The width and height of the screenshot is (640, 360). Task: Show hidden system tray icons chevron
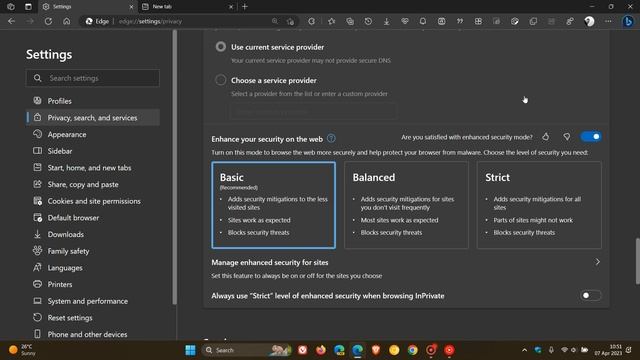pyautogui.click(x=524, y=350)
